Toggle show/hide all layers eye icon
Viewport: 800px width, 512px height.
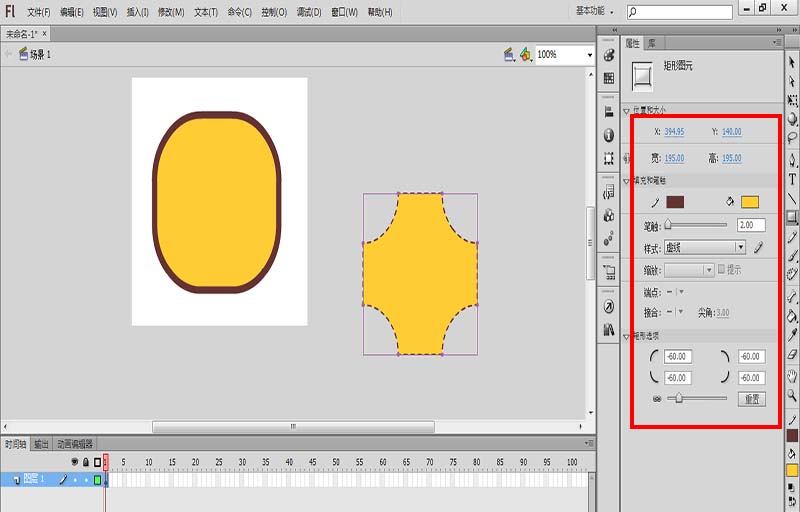tap(74, 462)
